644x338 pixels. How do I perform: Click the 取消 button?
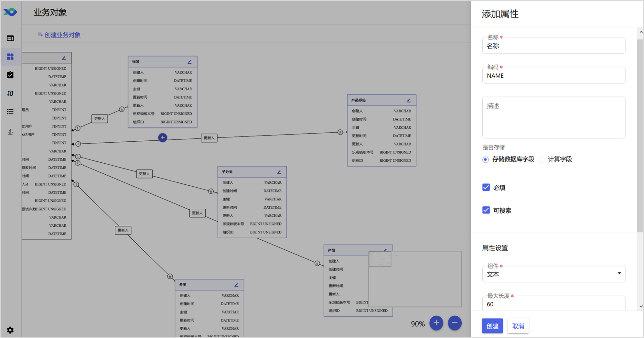click(x=518, y=326)
